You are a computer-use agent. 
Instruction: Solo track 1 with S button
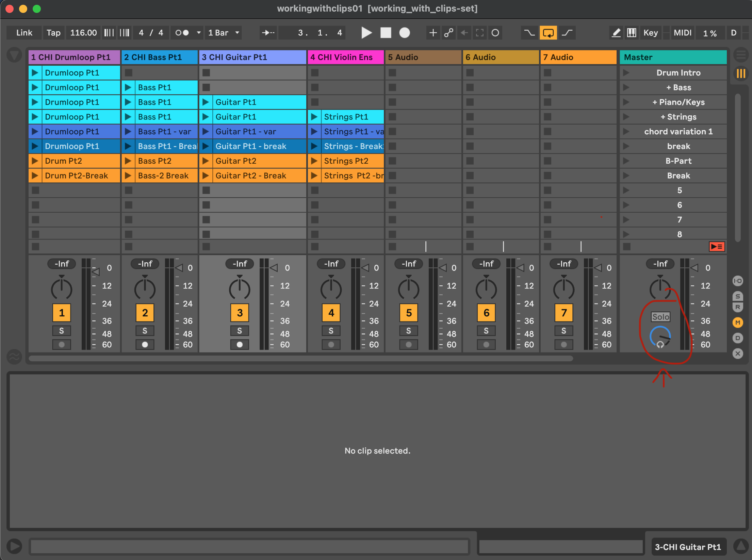[62, 331]
